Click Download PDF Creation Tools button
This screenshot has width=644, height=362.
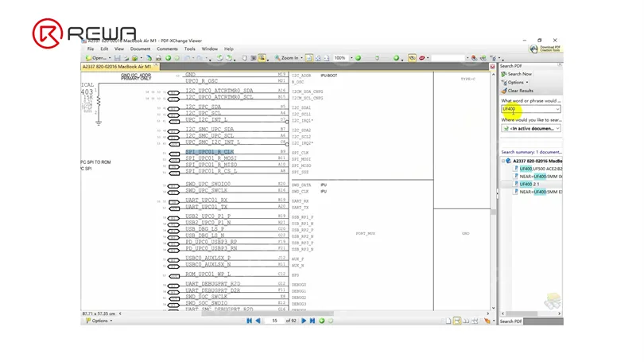point(545,49)
